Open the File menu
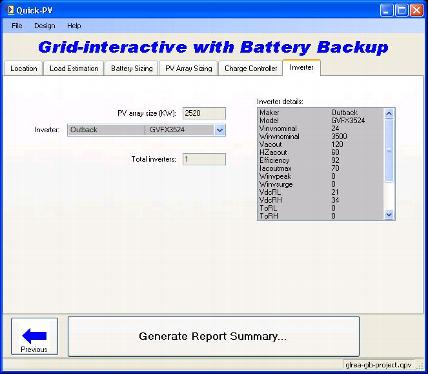 point(17,26)
